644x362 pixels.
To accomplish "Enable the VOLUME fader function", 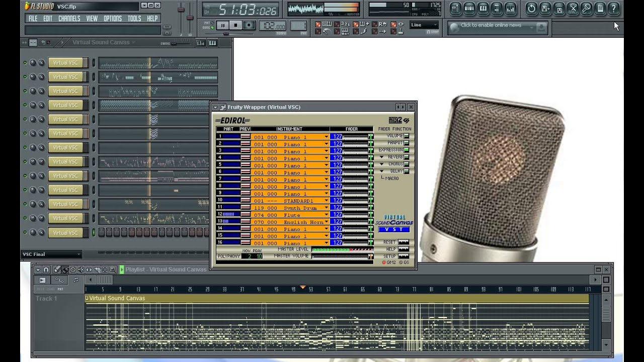I will click(406, 136).
